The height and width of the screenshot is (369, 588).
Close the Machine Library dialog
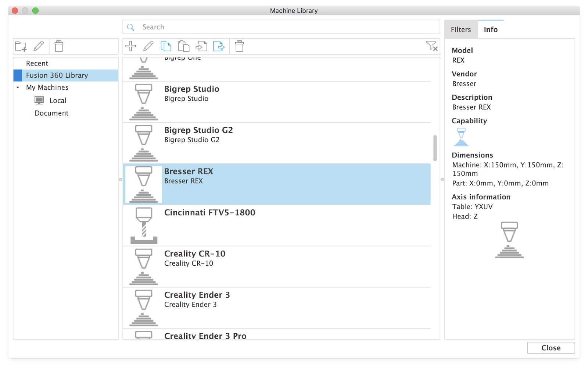click(x=551, y=348)
